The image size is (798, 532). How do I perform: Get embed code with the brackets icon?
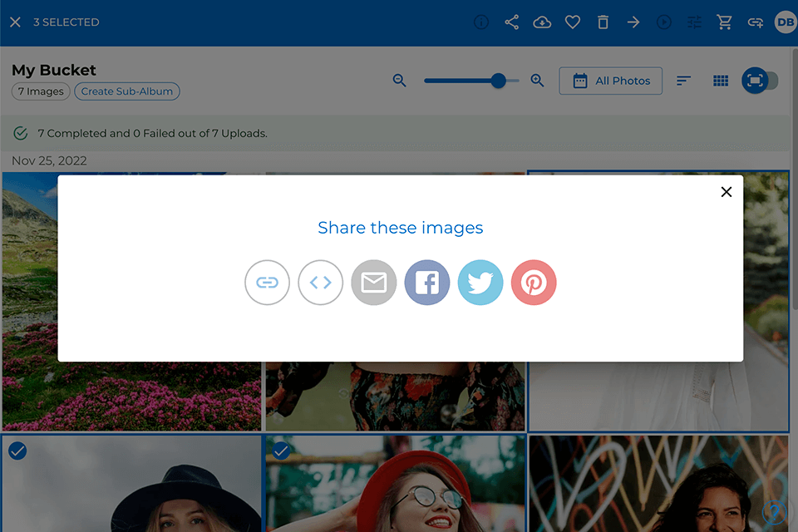(x=321, y=283)
